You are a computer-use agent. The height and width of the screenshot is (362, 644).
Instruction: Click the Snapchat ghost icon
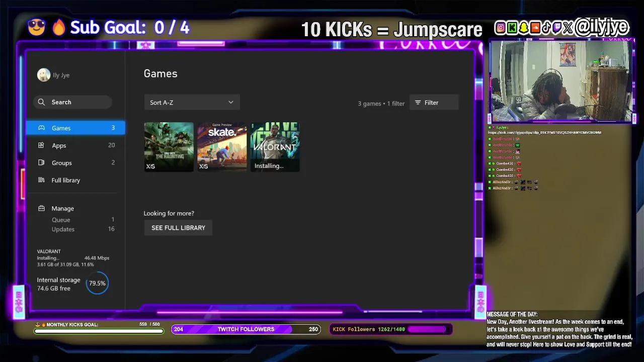[523, 28]
